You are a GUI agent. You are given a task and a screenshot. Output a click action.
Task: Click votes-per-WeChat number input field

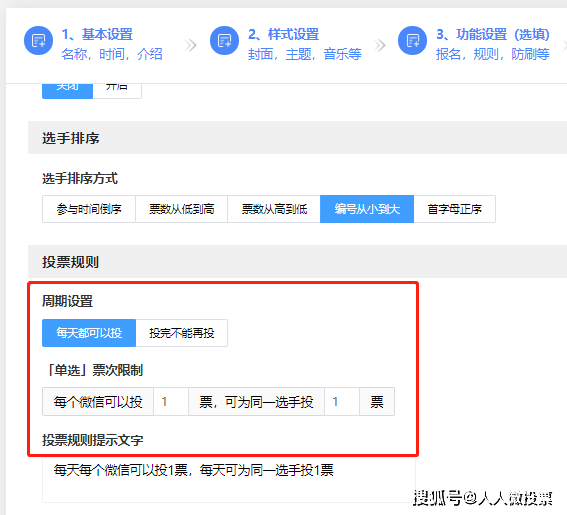pos(171,401)
